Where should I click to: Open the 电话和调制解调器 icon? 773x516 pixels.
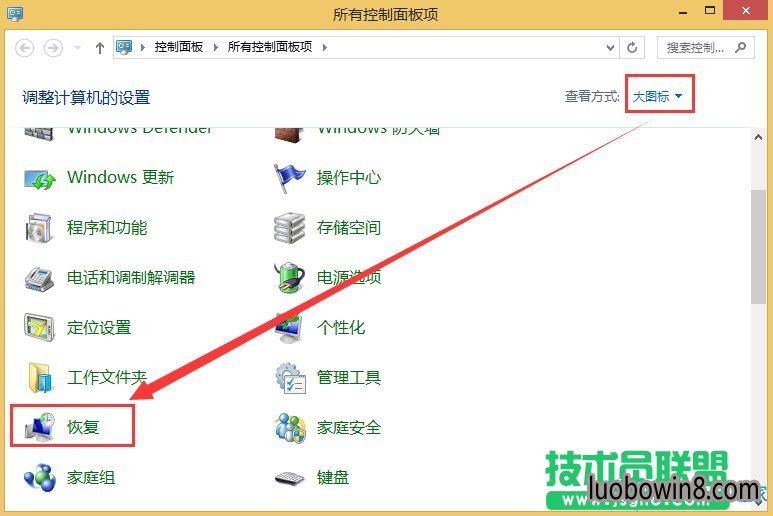coord(39,279)
